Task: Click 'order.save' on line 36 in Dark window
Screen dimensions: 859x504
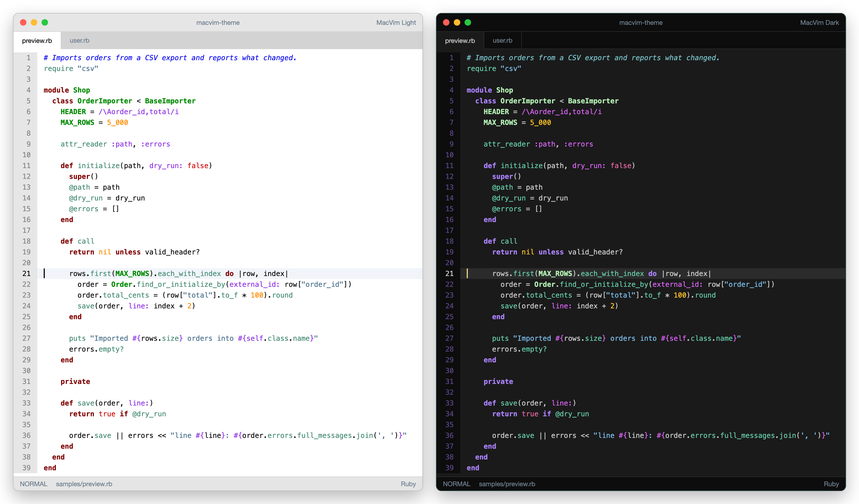Action: coord(513,435)
